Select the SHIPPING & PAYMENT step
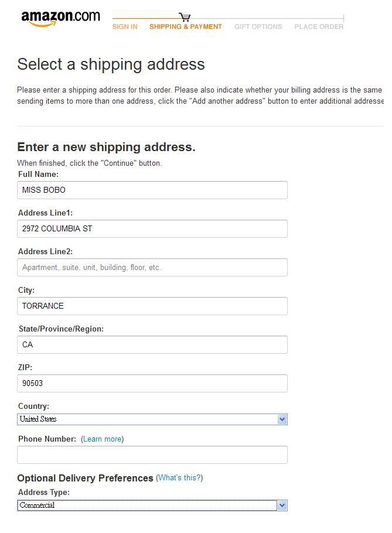Viewport: 392px width, 533px height. (x=185, y=26)
